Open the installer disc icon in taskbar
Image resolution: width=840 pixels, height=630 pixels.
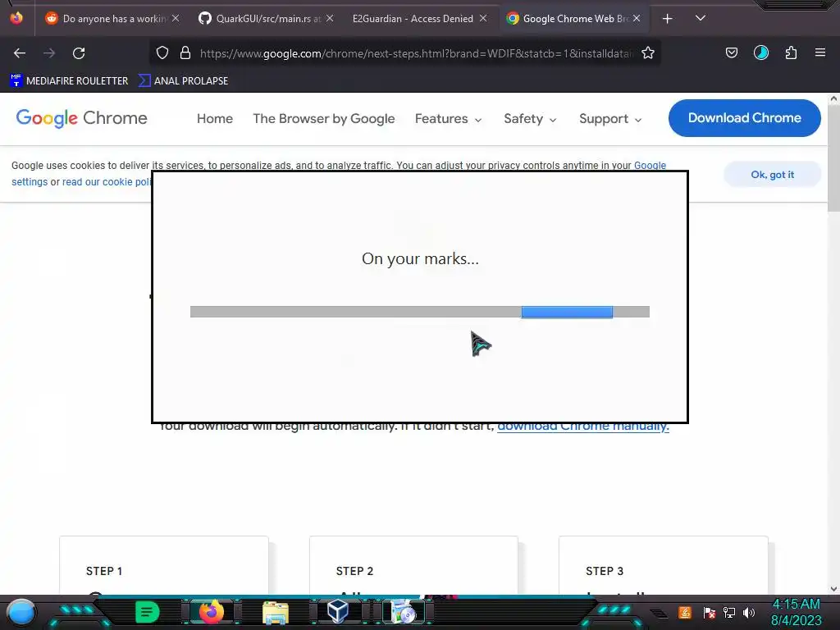[404, 612]
